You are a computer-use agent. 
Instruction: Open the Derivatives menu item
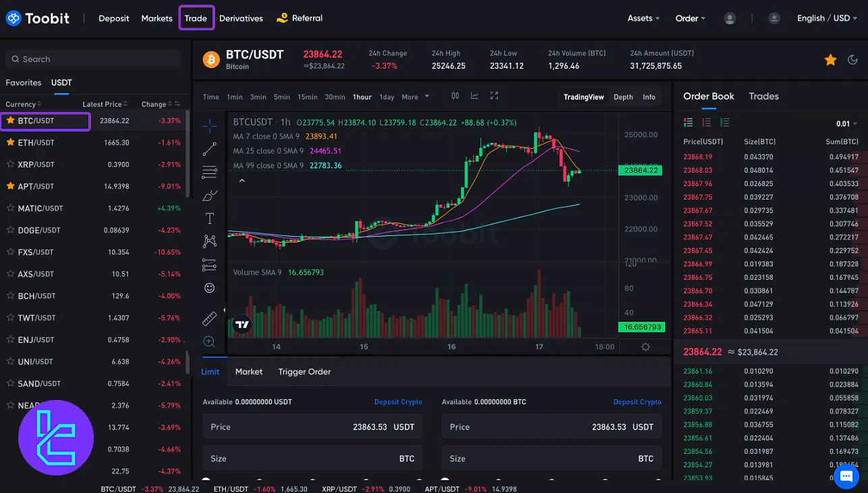pyautogui.click(x=241, y=18)
